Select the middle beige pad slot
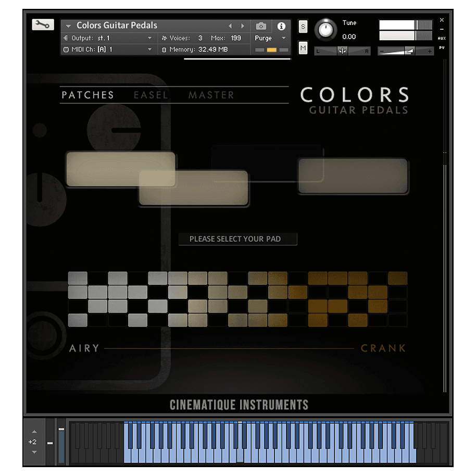Image resolution: width=476 pixels, height=476 pixels. coord(194,187)
